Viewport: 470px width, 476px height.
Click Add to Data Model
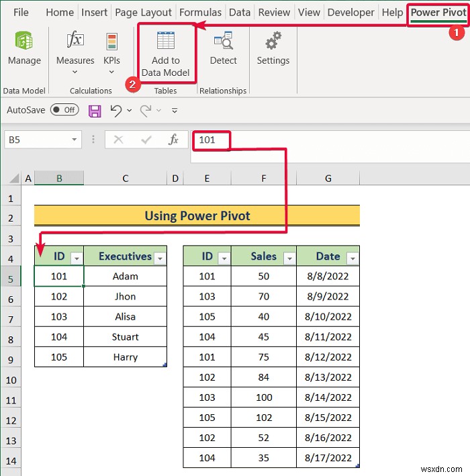click(166, 54)
